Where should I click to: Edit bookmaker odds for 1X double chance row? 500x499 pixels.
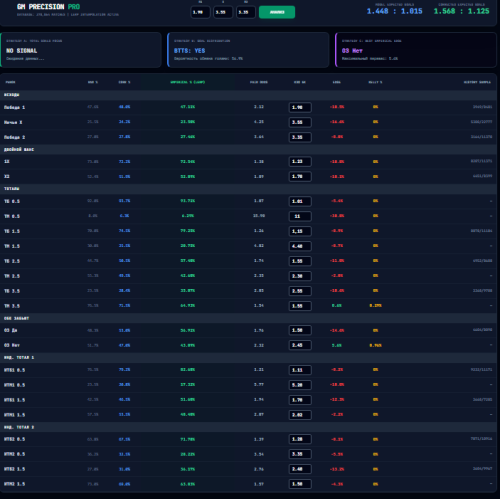point(300,162)
